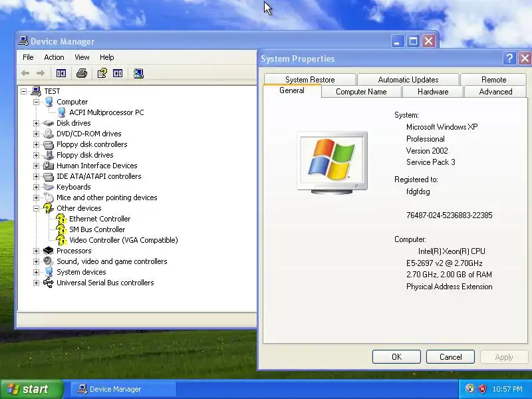Expand Sound, video and game controllers node
This screenshot has height=399, width=532.
point(36,261)
